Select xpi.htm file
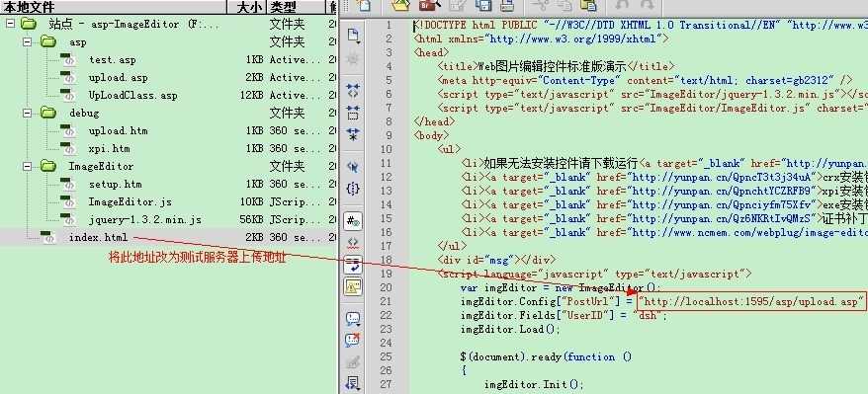Viewport: 868px width, 394px height. (109, 149)
